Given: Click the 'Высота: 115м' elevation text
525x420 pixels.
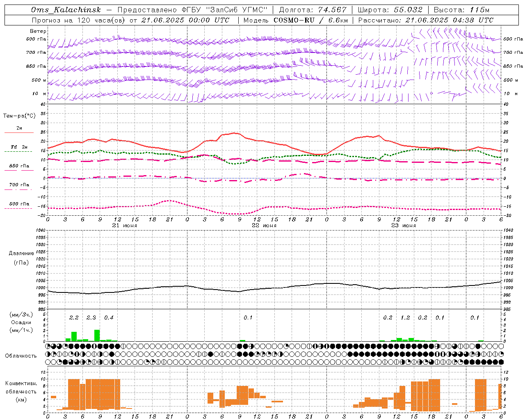Looking at the screenshot, I should click(461, 10).
